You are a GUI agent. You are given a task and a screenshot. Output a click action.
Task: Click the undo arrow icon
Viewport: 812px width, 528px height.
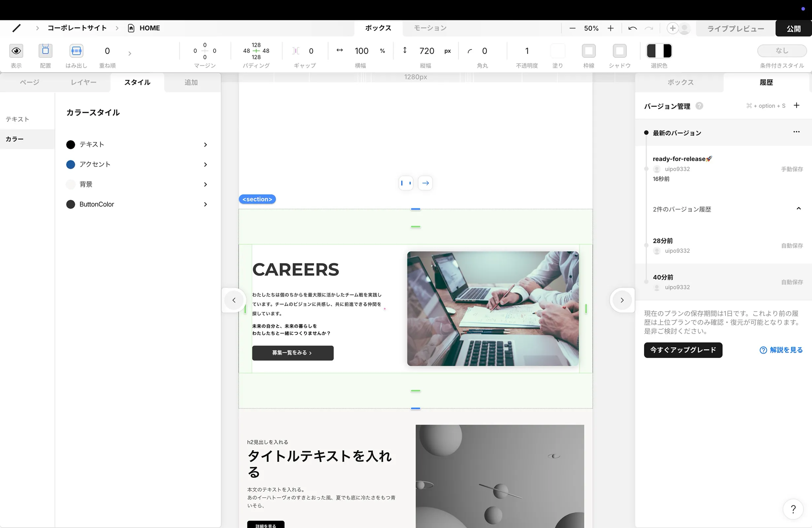(632, 28)
